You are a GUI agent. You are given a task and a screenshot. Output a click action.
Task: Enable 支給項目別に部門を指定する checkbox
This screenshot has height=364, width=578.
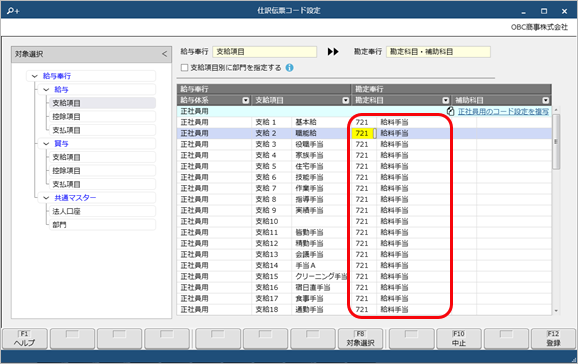pyautogui.click(x=184, y=68)
